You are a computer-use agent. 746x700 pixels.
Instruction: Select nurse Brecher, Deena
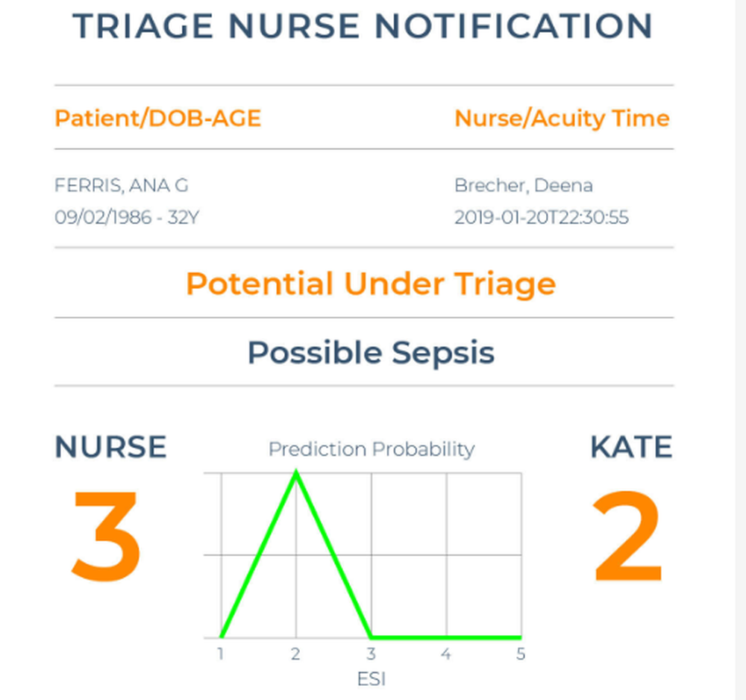point(523,186)
